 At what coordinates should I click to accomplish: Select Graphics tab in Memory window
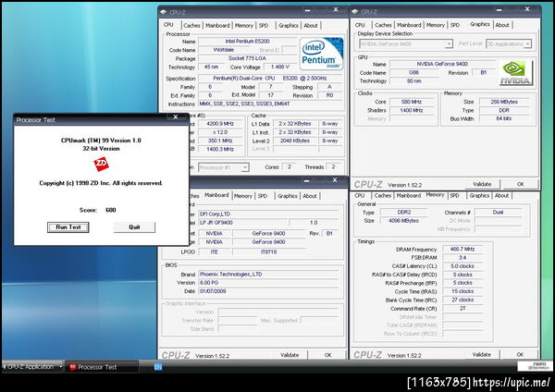pyautogui.click(x=479, y=196)
